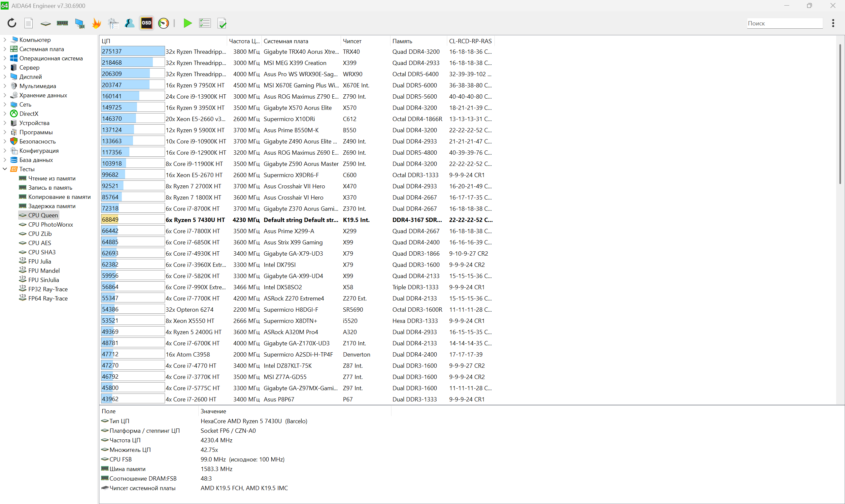Expand the Системная плата tree node

click(5, 49)
